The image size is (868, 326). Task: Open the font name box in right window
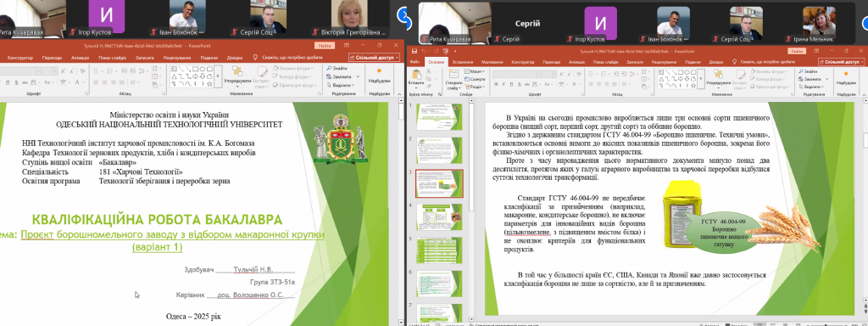[x=516, y=75]
